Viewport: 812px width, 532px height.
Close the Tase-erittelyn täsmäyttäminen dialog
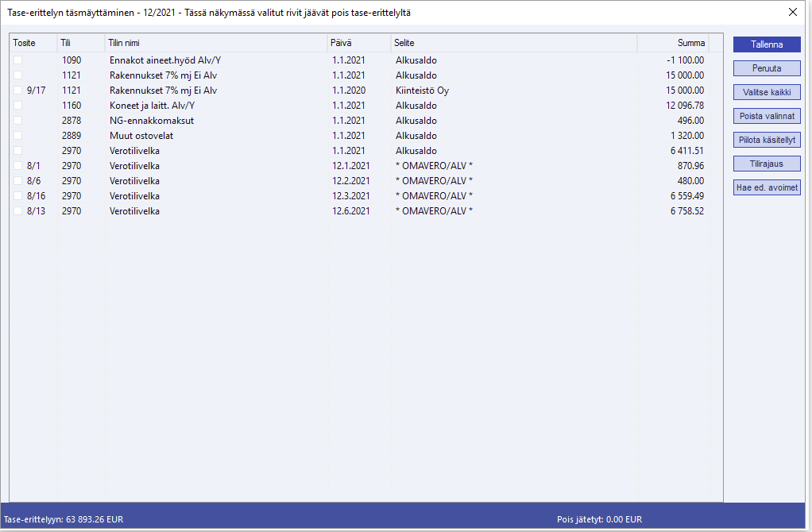tap(792, 12)
